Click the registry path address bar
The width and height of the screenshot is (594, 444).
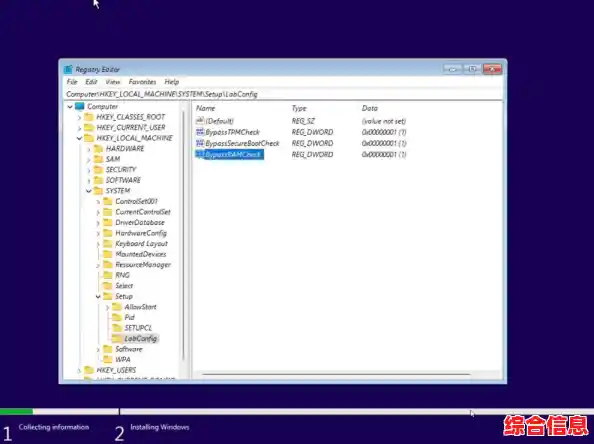click(x=283, y=94)
